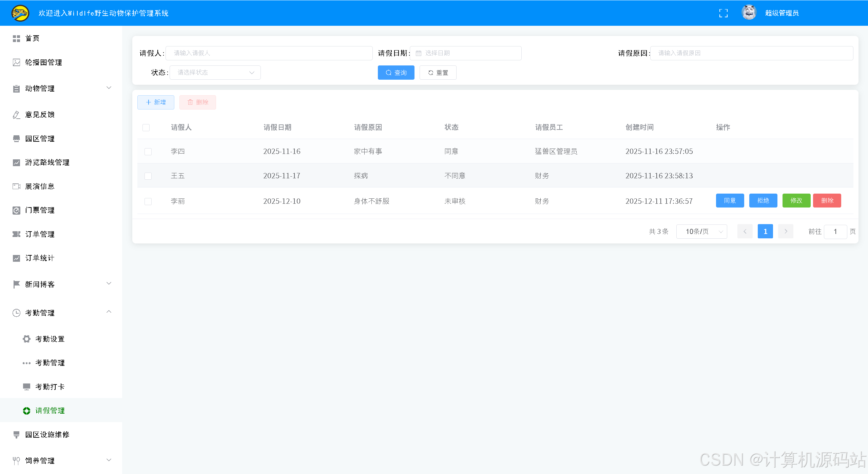The height and width of the screenshot is (474, 868).
Task: Select the header checkbox for all rows
Action: (x=146, y=127)
